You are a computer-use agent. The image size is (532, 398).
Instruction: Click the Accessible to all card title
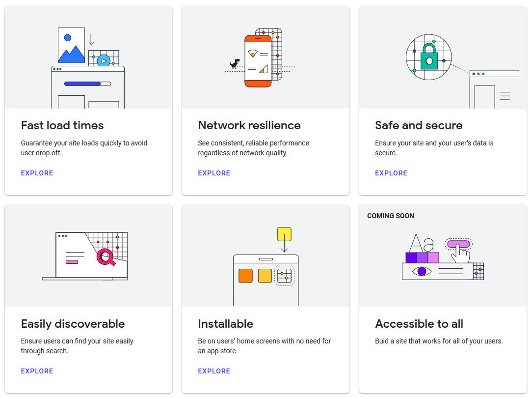419,324
